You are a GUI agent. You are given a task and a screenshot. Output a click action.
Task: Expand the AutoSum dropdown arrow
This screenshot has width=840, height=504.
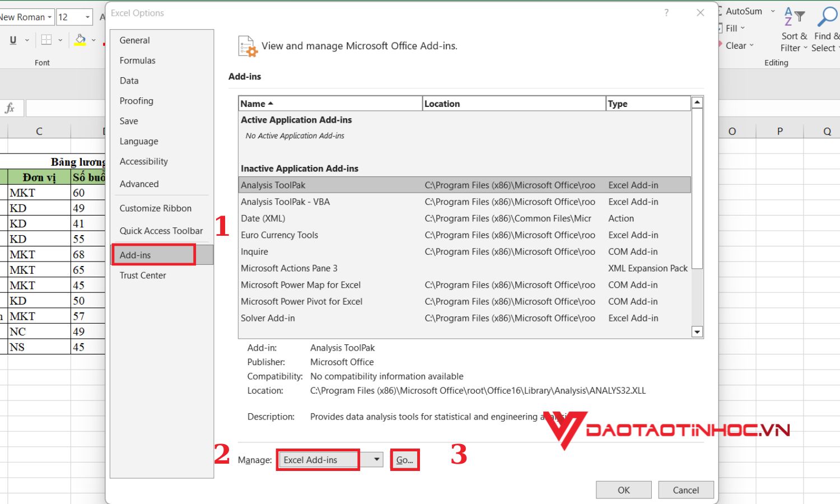[773, 11]
